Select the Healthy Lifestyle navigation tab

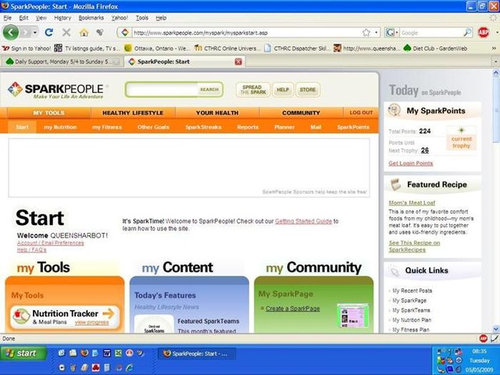click(x=133, y=113)
